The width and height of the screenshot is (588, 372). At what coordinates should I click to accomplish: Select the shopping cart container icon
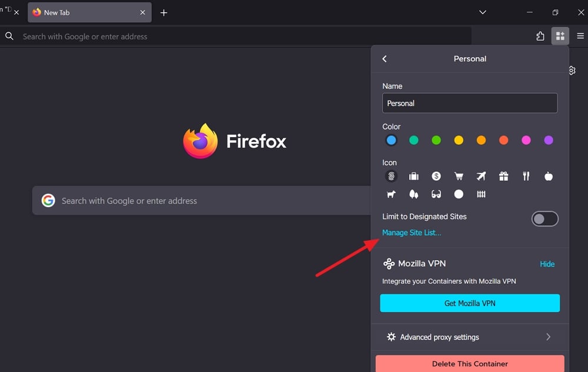pyautogui.click(x=459, y=176)
